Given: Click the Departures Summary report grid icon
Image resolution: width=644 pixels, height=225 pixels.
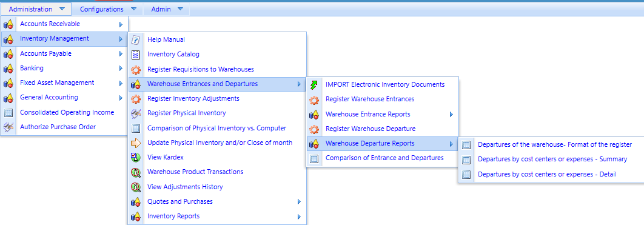Looking at the screenshot, I should [x=466, y=160].
